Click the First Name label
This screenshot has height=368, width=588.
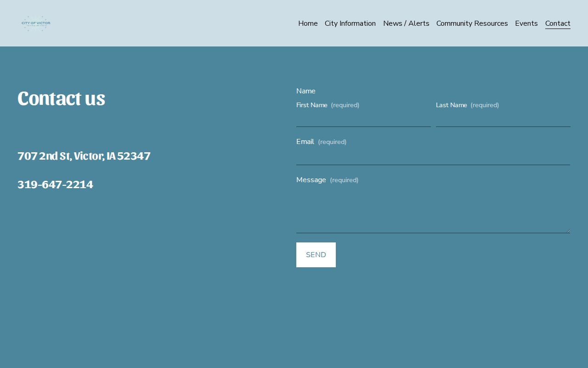(x=312, y=105)
